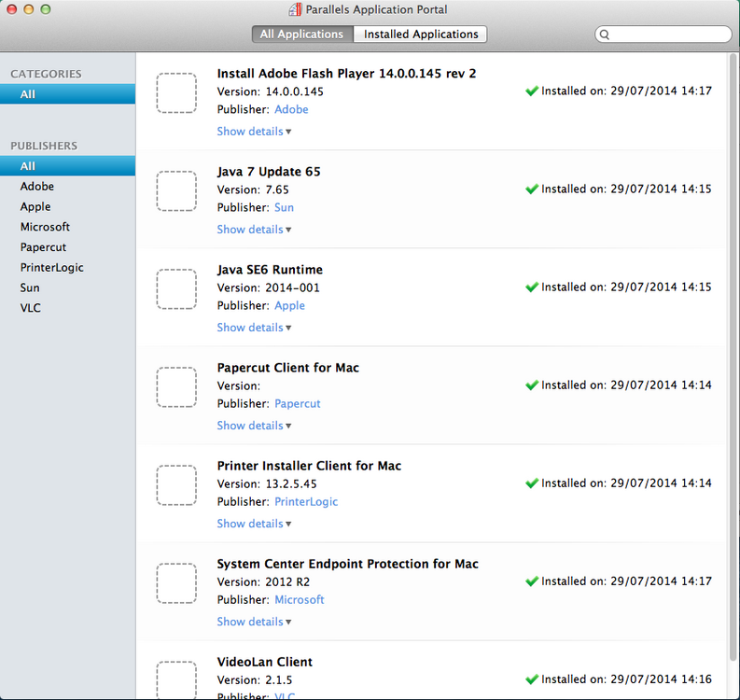This screenshot has width=740, height=700.
Task: Click the Parallels icon in title bar
Action: tap(296, 9)
